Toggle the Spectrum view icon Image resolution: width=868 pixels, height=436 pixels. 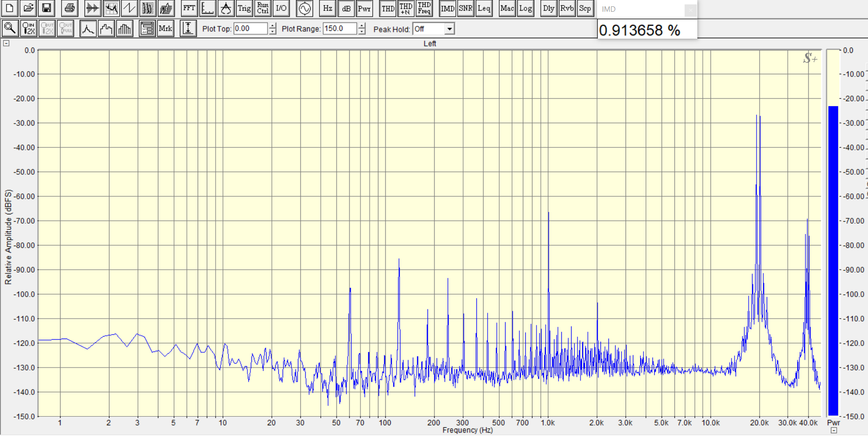coord(111,8)
